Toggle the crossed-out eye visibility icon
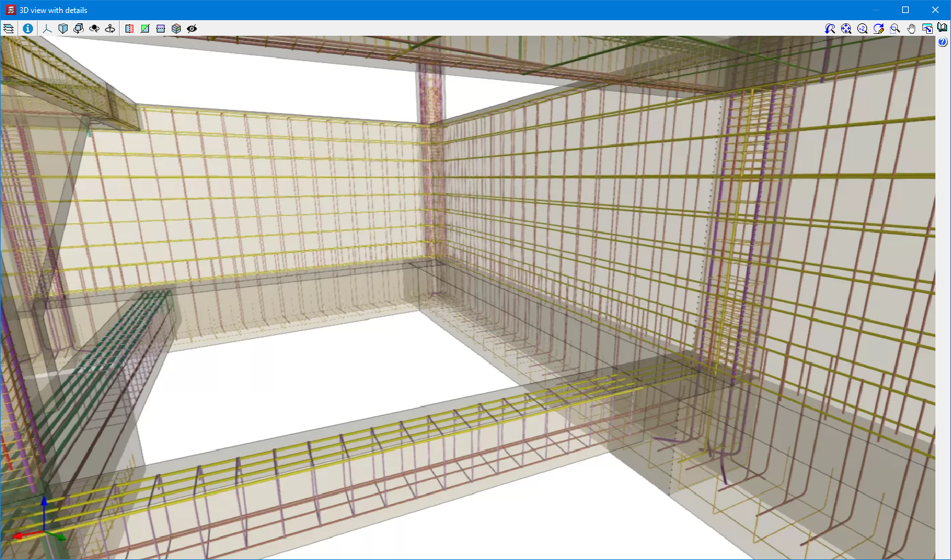The width and height of the screenshot is (951, 560). (x=192, y=29)
